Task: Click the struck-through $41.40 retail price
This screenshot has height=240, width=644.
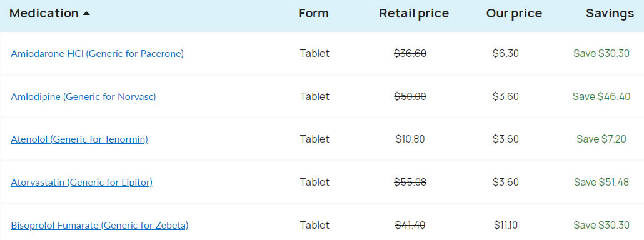Action: point(410,225)
